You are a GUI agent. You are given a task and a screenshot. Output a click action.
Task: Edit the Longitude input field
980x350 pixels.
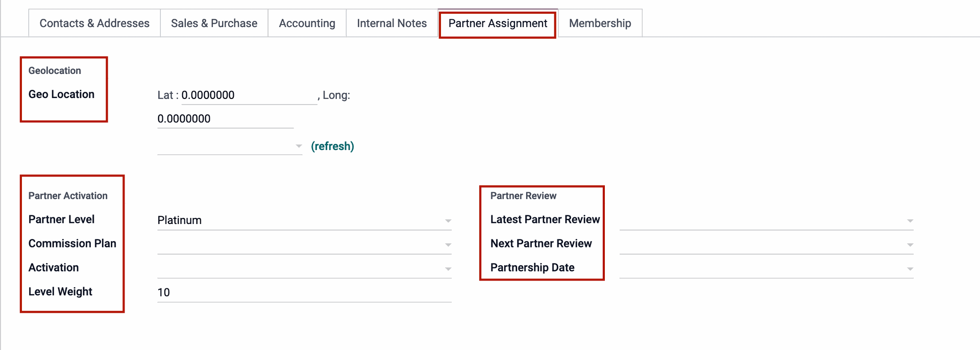pyautogui.click(x=225, y=119)
